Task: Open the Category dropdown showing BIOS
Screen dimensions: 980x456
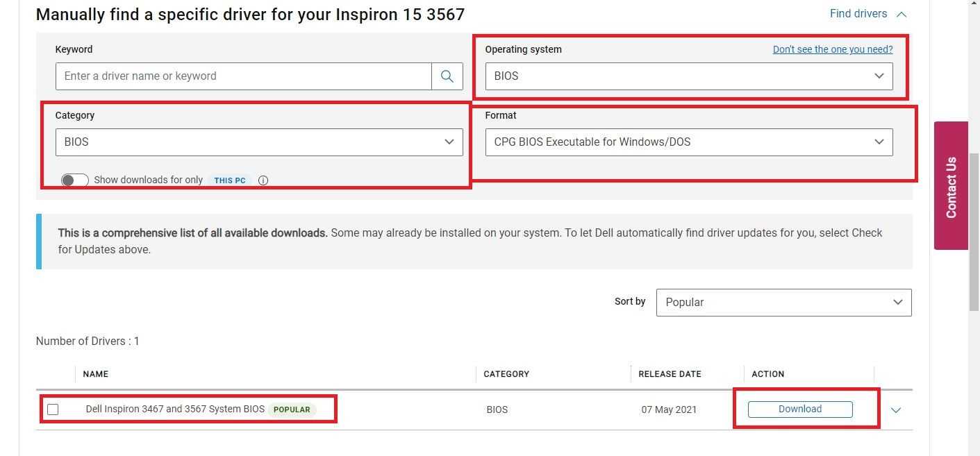Action: pyautogui.click(x=259, y=142)
